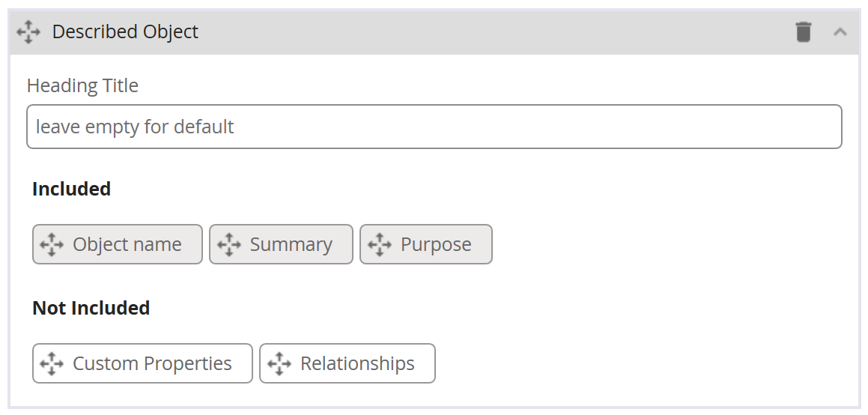Click the drag icon on Relationships
The width and height of the screenshot is (868, 415).
click(279, 363)
